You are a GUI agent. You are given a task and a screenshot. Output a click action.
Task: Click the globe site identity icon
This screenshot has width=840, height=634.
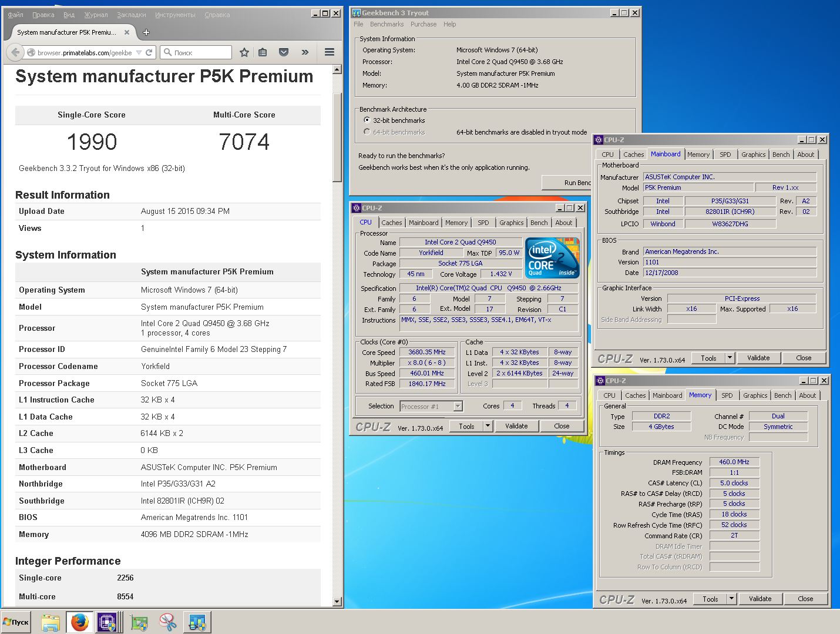pos(31,52)
